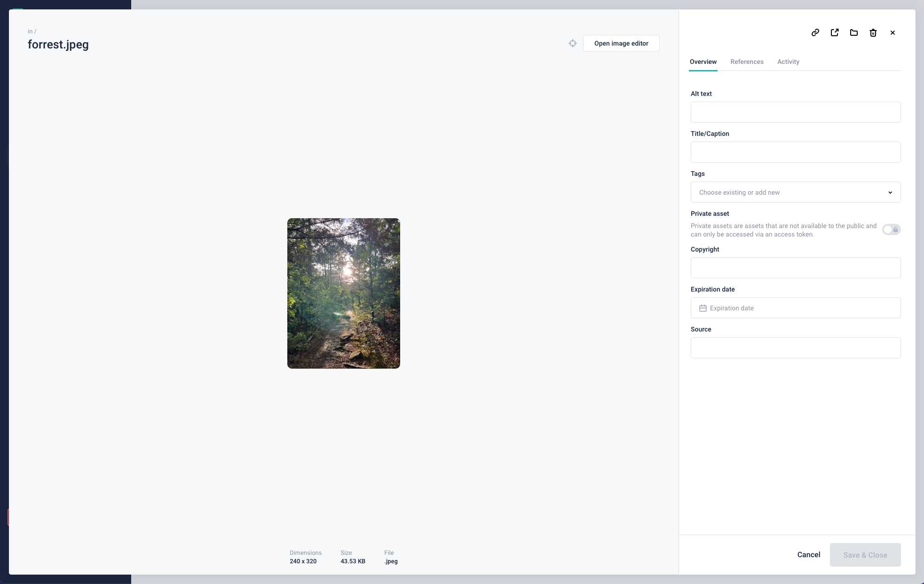Switch to the Overview tab
This screenshot has width=924, height=584.
(x=703, y=62)
